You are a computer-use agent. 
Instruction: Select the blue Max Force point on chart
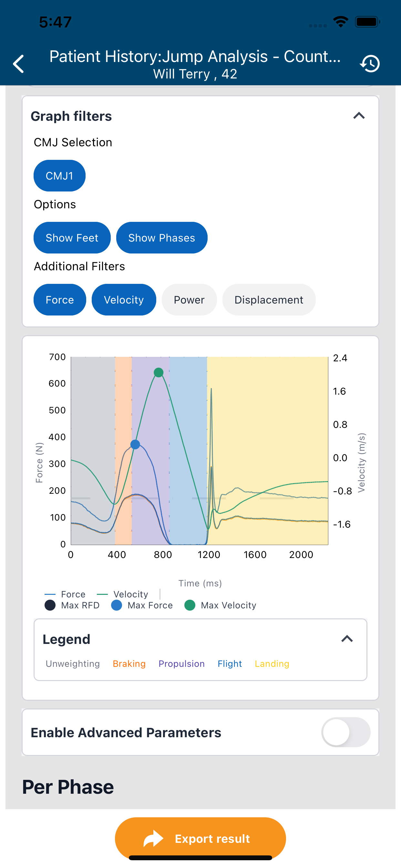pyautogui.click(x=135, y=444)
